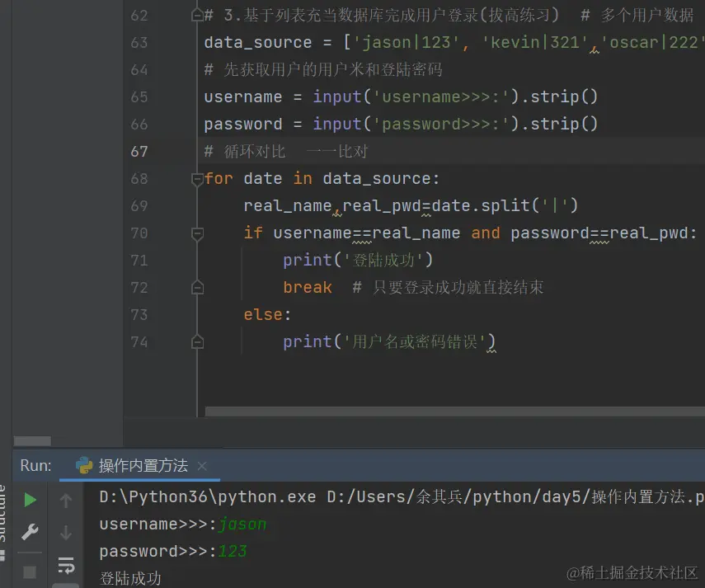Image resolution: width=705 pixels, height=588 pixels.
Task: Click the Run: panel label
Action: pyautogui.click(x=35, y=466)
